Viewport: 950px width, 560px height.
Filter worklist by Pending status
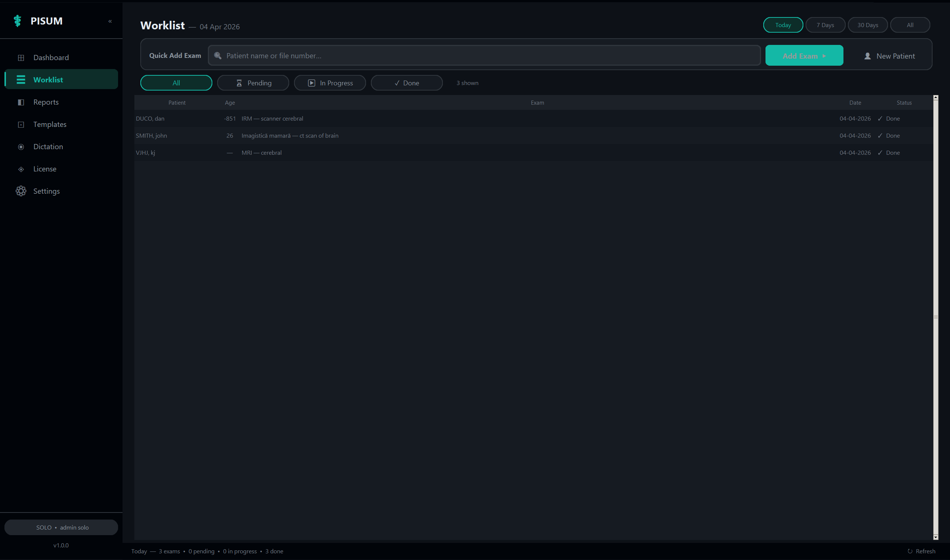click(253, 83)
